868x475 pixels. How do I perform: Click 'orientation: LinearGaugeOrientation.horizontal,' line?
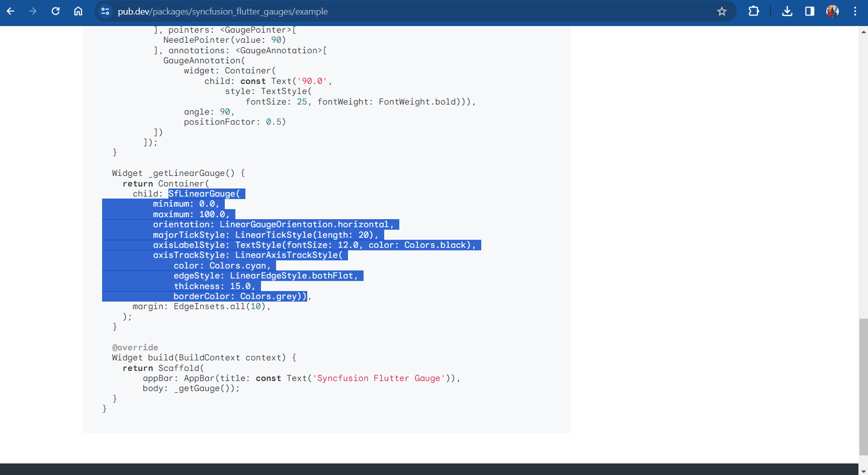coord(274,225)
